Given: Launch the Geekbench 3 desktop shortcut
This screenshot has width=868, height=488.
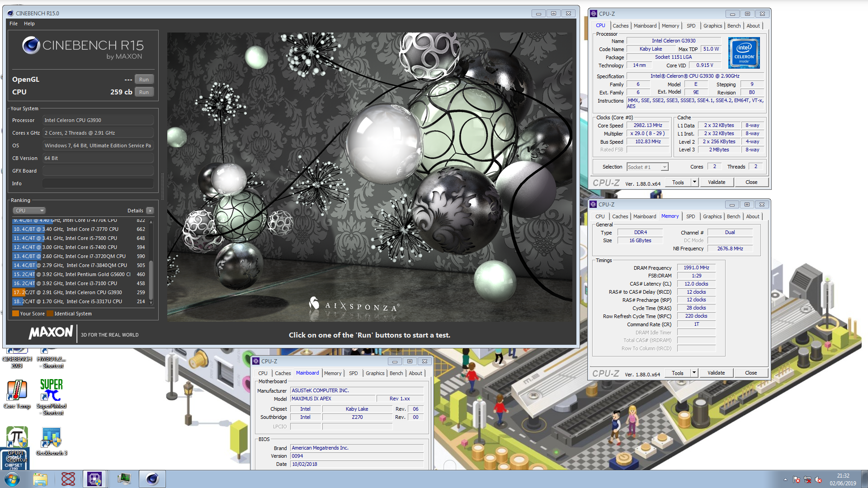Looking at the screenshot, I should 52,441.
